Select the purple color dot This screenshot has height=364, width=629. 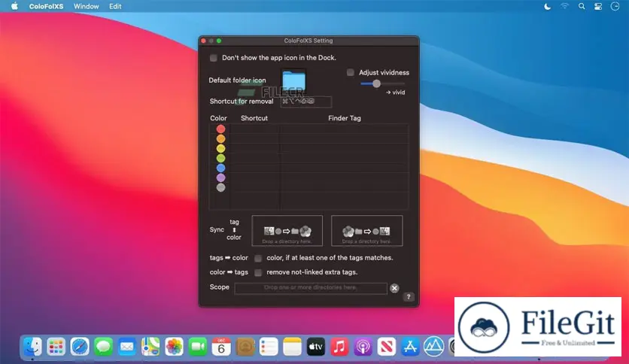[x=220, y=177]
